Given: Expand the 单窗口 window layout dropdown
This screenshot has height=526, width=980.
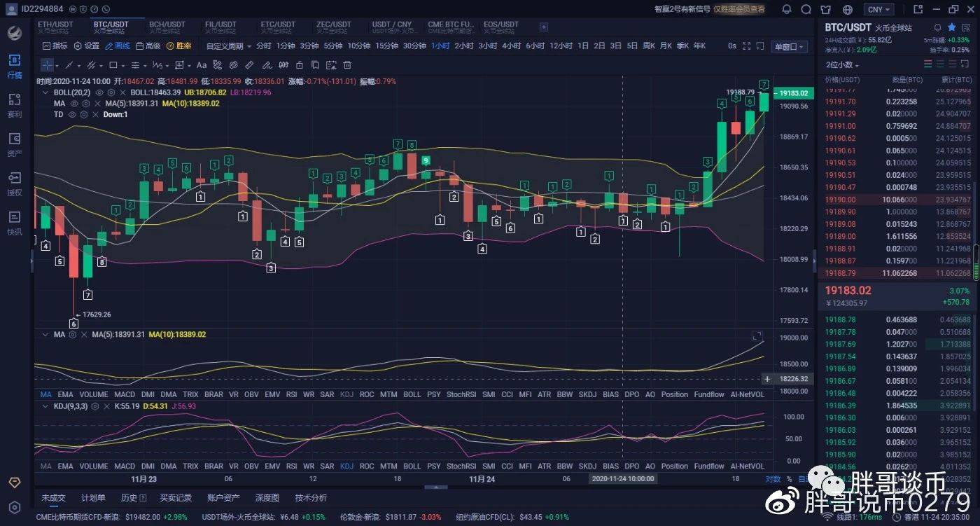Looking at the screenshot, I should point(788,46).
